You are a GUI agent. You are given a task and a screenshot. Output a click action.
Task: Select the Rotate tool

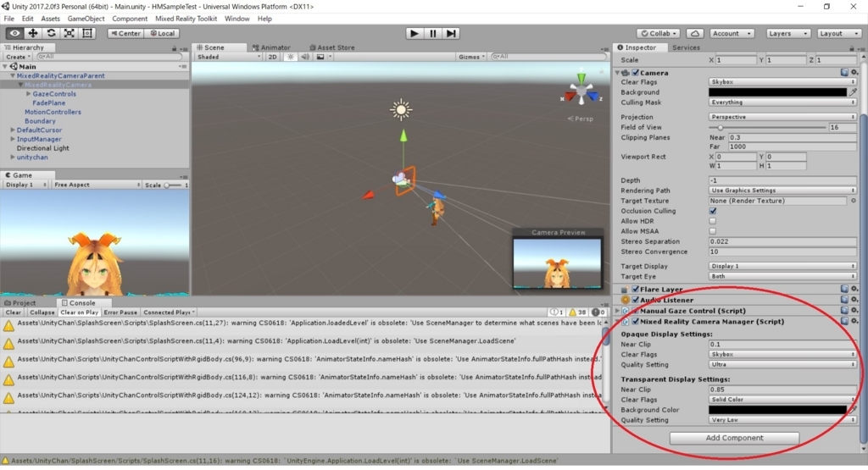51,33
